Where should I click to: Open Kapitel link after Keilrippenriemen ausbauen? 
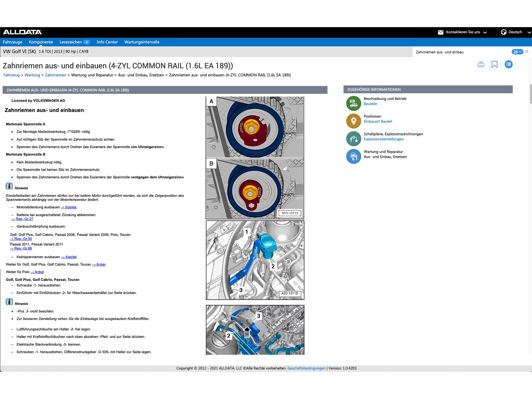[x=69, y=257]
